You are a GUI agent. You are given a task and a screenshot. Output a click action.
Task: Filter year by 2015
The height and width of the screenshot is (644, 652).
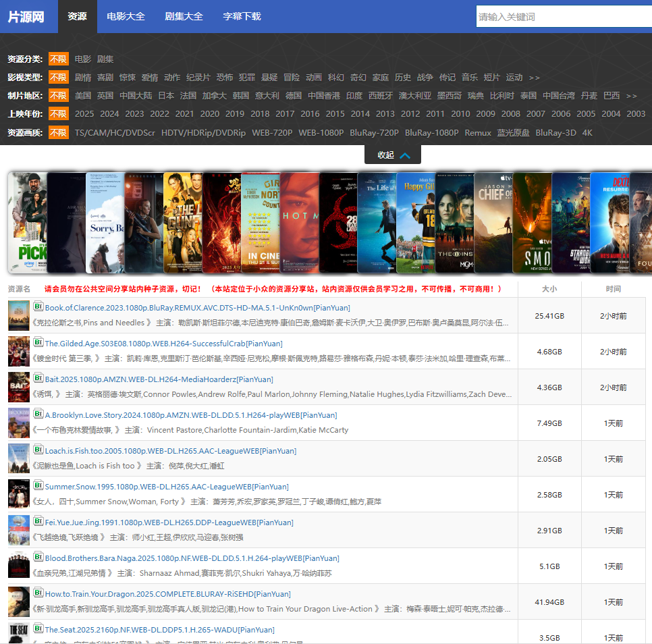[x=335, y=114]
